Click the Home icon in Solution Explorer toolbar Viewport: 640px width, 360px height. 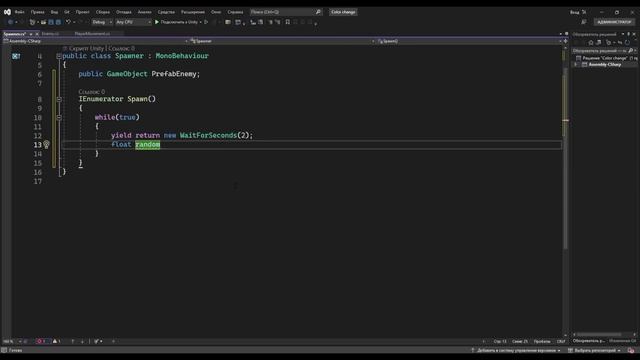(x=591, y=42)
